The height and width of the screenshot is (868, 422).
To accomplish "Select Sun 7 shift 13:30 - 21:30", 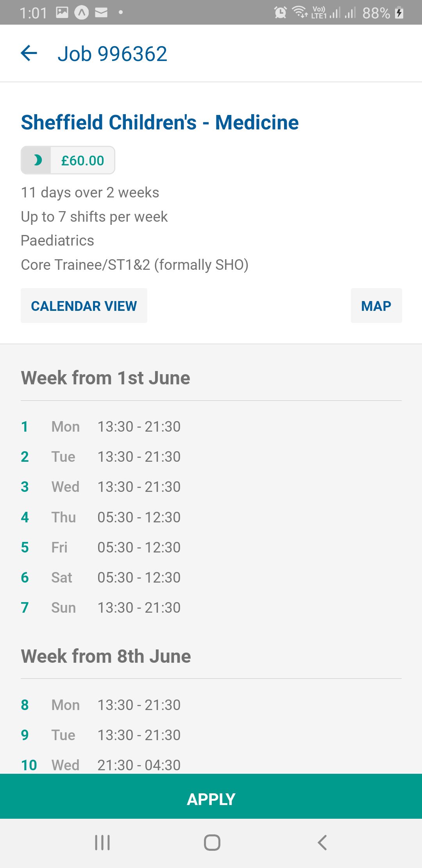I will pyautogui.click(x=101, y=608).
